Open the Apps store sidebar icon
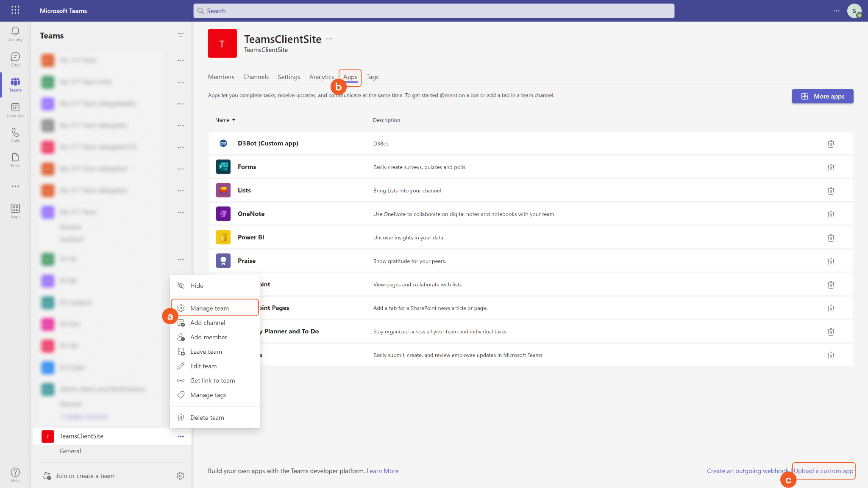 pos(15,211)
